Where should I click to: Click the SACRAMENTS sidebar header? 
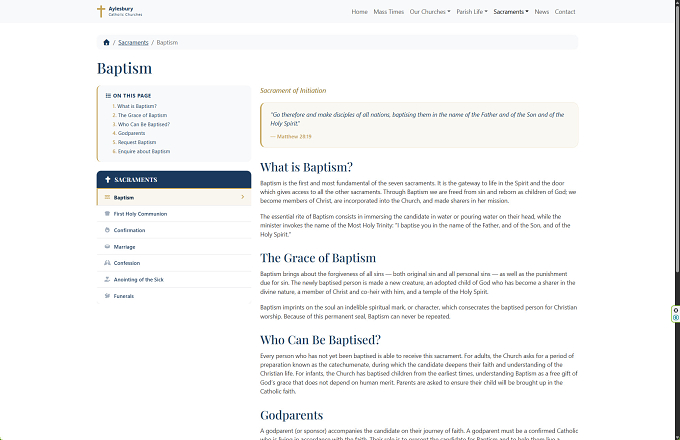point(174,179)
